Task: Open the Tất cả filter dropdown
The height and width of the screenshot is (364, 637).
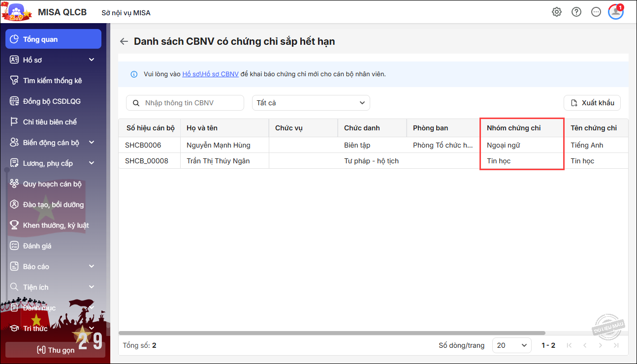Action: pyautogui.click(x=311, y=103)
